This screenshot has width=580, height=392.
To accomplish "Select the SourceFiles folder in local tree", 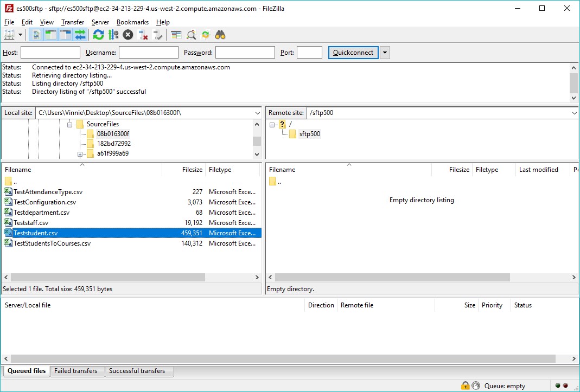I will 103,124.
